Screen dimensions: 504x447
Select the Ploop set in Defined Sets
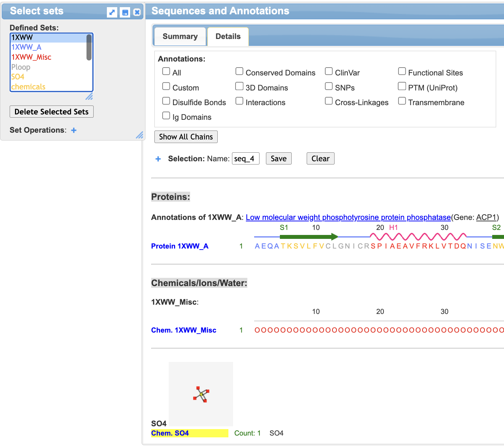(21, 67)
